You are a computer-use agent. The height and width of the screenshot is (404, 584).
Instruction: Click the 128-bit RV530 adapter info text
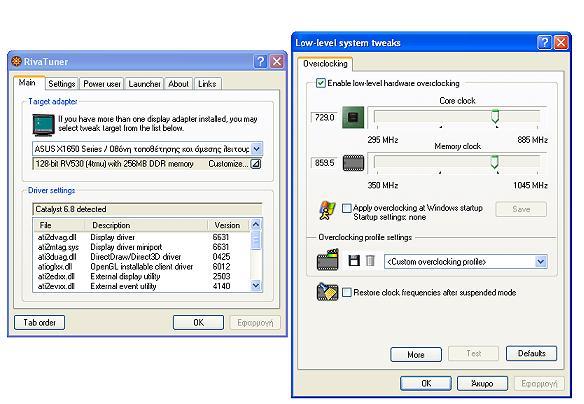(x=114, y=164)
